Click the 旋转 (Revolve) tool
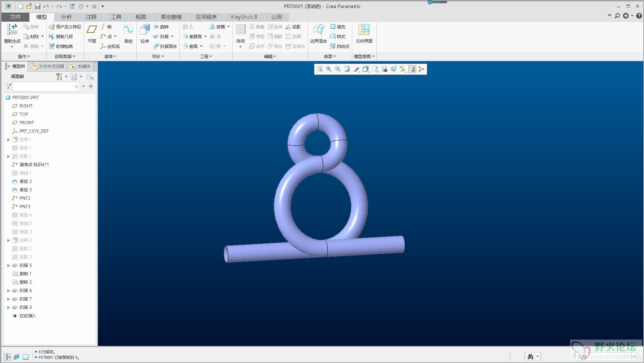Screen dimensions: 644x363 pyautogui.click(x=161, y=27)
